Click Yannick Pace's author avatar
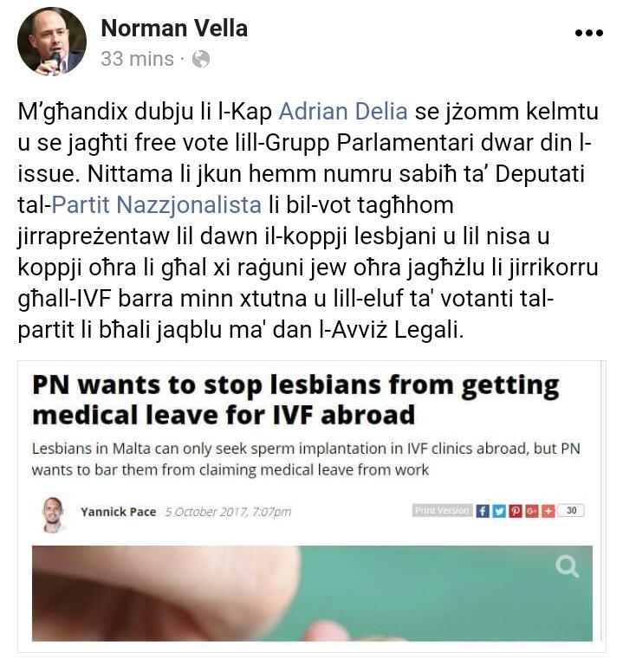Viewport: 623px width, 672px height. click(54, 514)
